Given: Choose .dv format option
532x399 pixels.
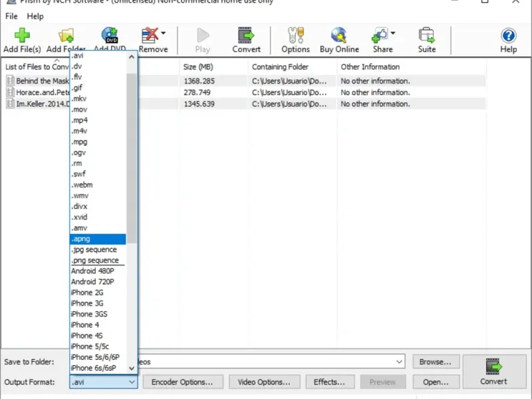Looking at the screenshot, I should point(98,66).
